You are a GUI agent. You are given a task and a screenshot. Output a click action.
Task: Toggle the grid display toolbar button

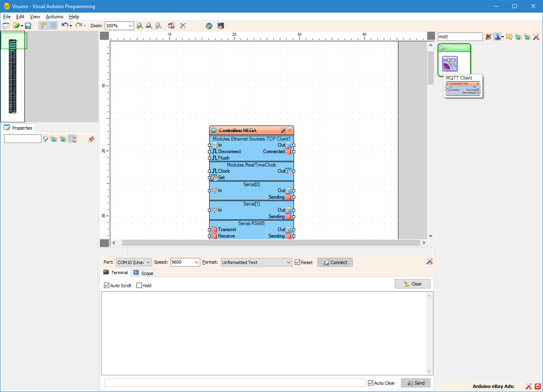53,26
